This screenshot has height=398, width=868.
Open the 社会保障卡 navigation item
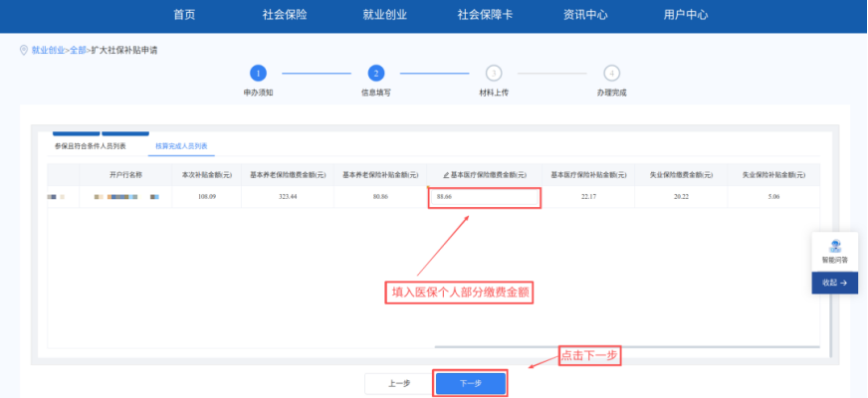485,15
